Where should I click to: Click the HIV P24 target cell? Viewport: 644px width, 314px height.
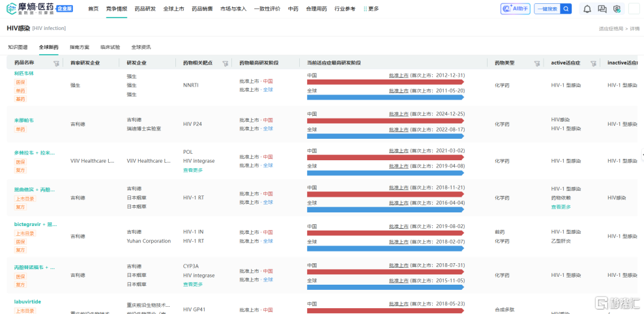pos(192,124)
